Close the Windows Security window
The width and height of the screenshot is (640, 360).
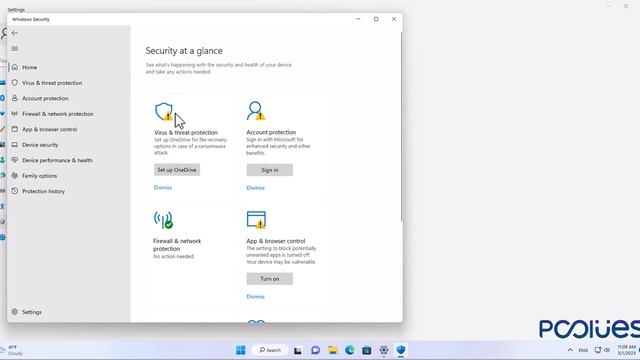(394, 19)
